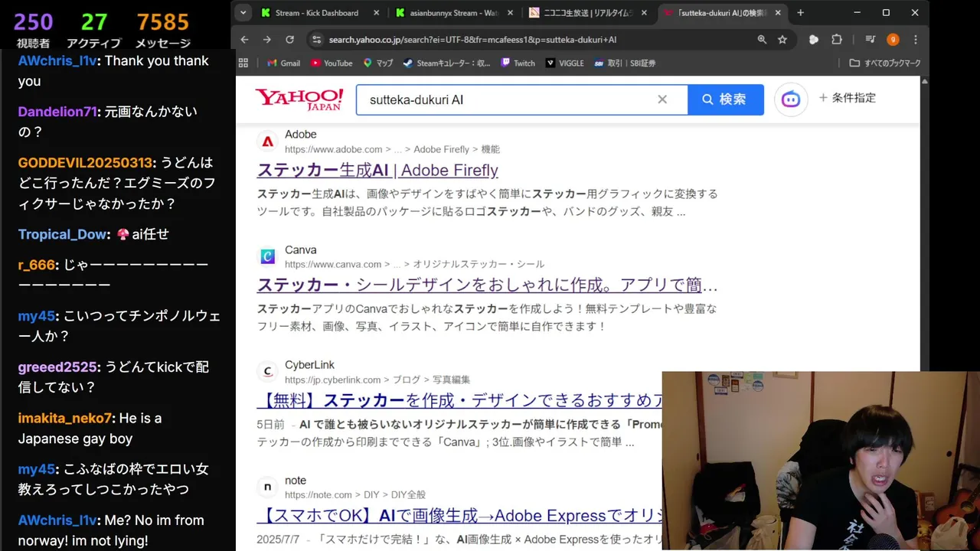The height and width of the screenshot is (551, 980).
Task: Open the Canva sticker design result link
Action: 487,285
